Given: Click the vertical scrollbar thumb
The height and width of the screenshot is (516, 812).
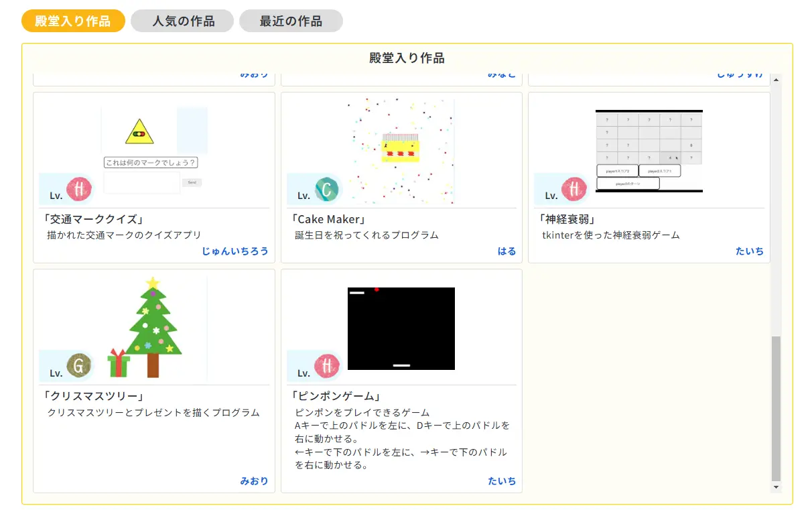Looking at the screenshot, I should 776,409.
